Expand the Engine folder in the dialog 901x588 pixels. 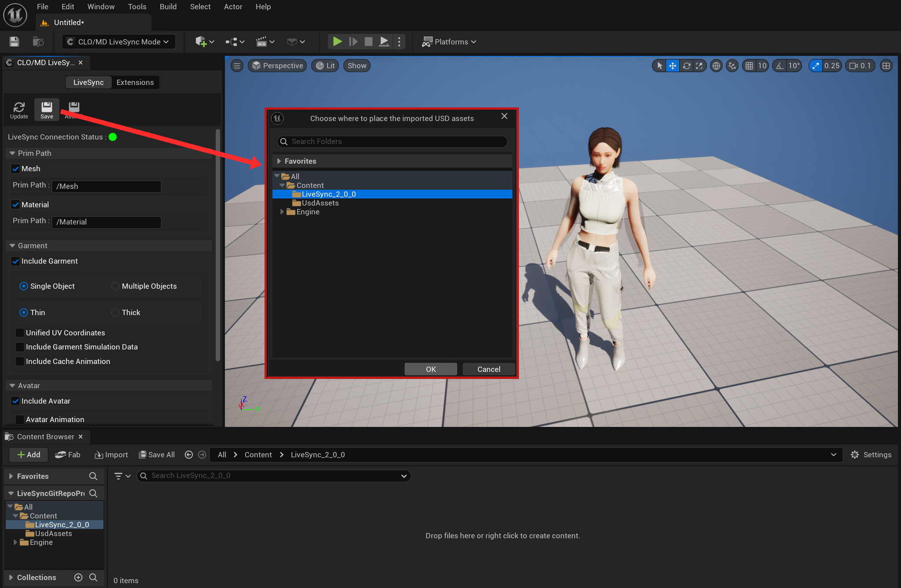(x=282, y=212)
